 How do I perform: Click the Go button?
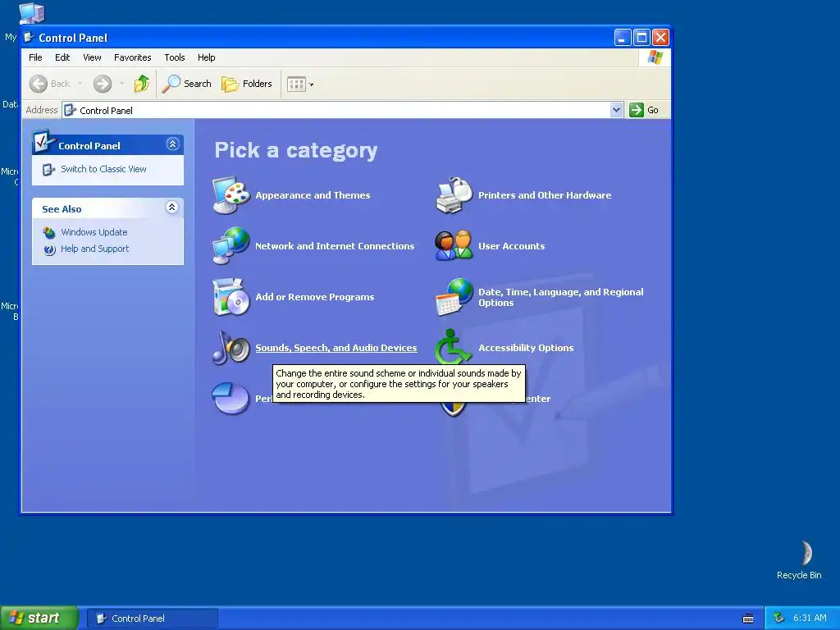(x=645, y=110)
